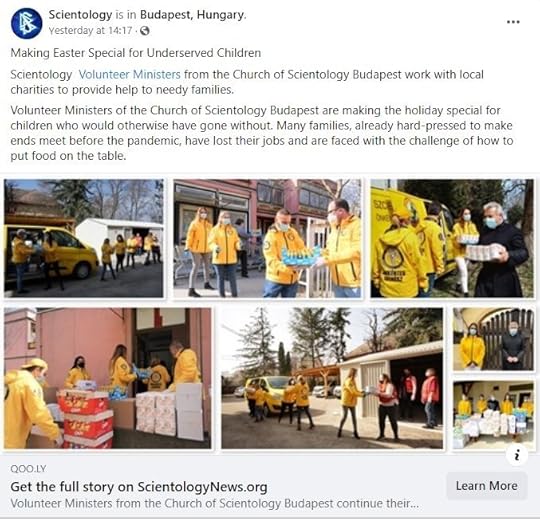Screen dimensions: 540x519
Task: Open the Budapest, Hungary location link
Action: 193,15
